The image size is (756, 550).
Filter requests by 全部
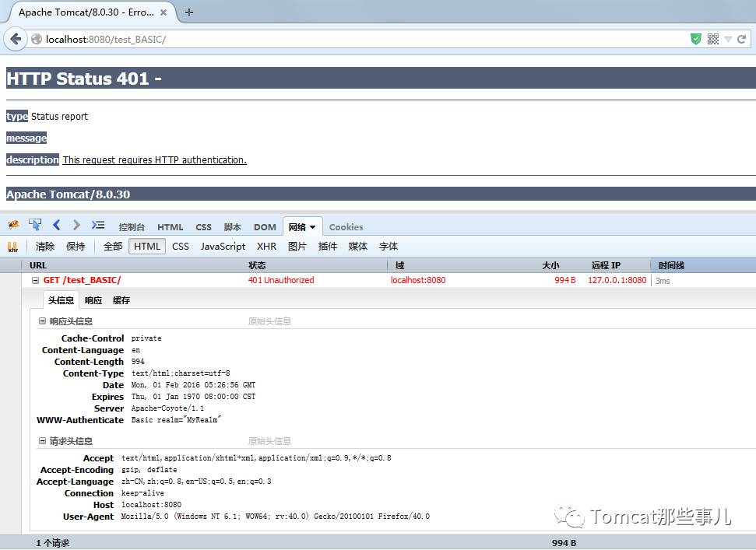tap(113, 247)
